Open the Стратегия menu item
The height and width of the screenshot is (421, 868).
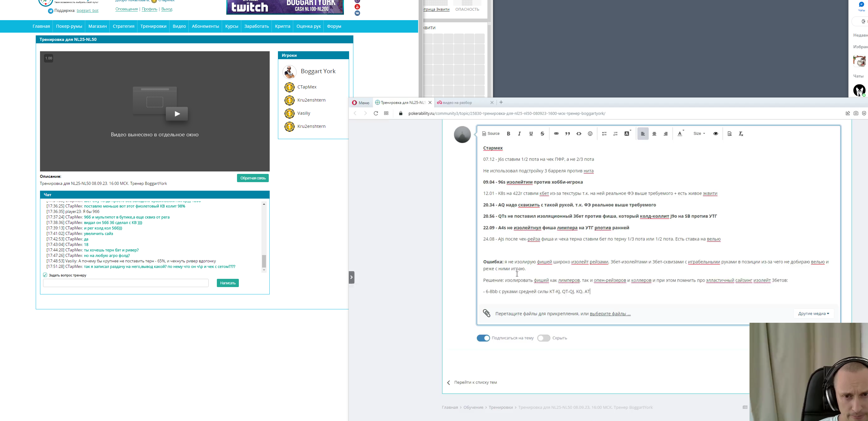click(x=123, y=26)
